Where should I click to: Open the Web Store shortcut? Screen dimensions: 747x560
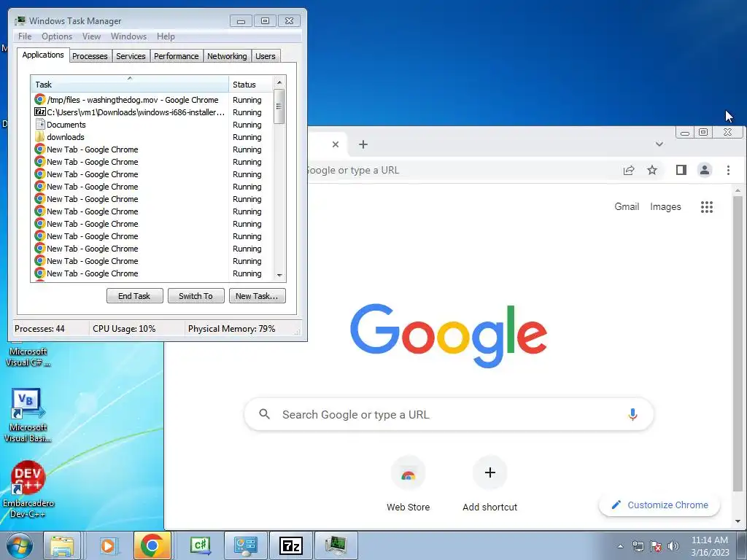(x=409, y=483)
